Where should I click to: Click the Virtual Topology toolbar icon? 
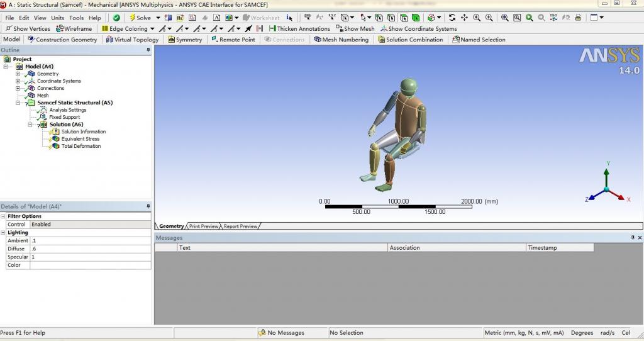point(133,40)
